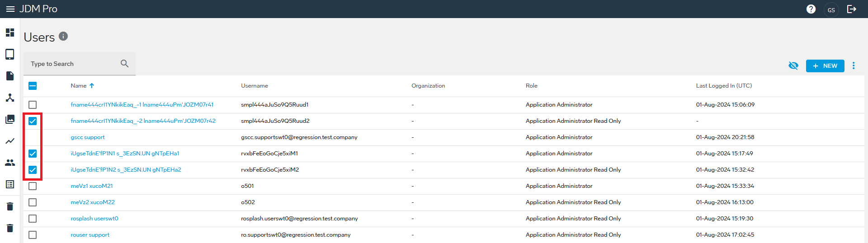The width and height of the screenshot is (868, 243).
Task: Click the JDM Pro app title
Action: (x=38, y=9)
